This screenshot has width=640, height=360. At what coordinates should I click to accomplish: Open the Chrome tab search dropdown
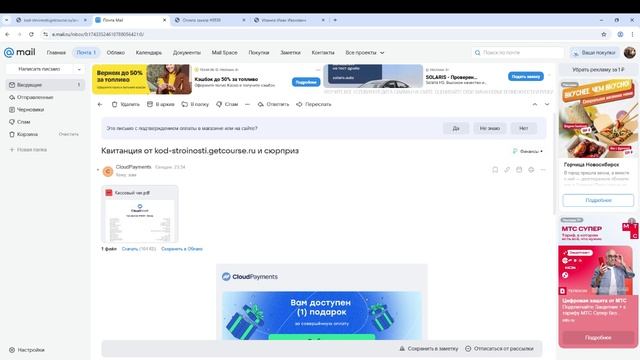(x=6, y=20)
